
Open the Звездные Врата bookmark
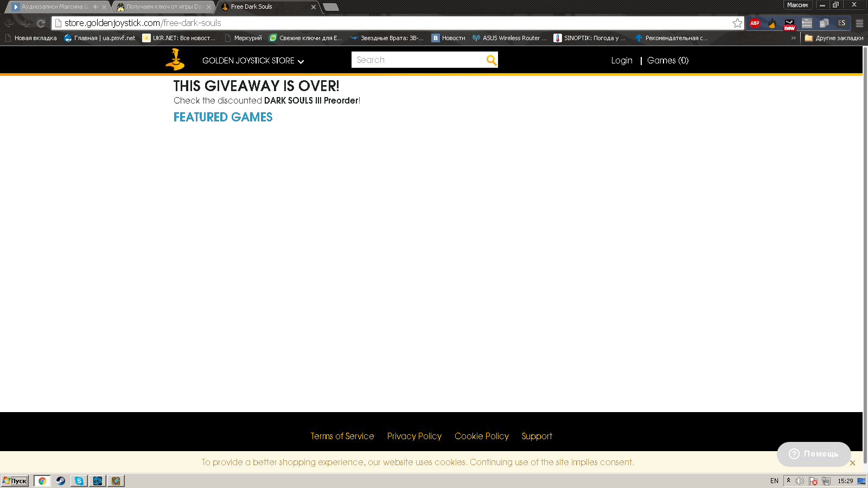pos(387,38)
